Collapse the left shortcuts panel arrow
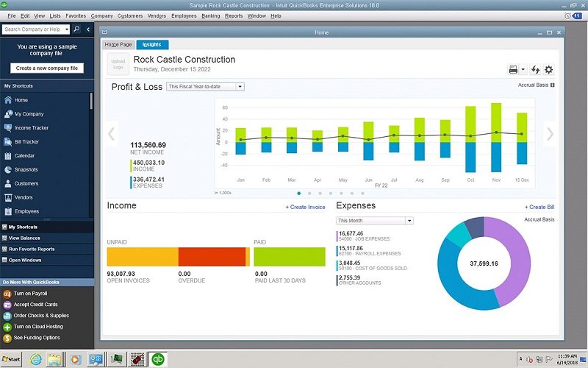The height and width of the screenshot is (368, 588). coord(88,29)
